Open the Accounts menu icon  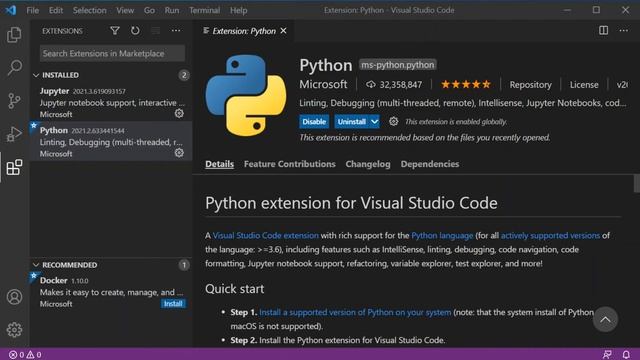[x=14, y=297]
